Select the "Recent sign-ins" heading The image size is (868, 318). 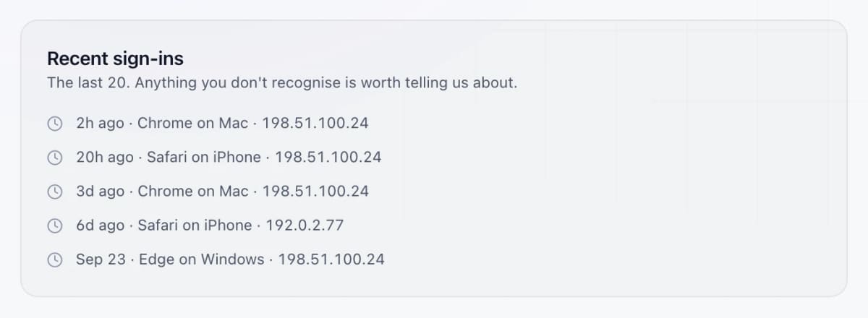click(115, 59)
